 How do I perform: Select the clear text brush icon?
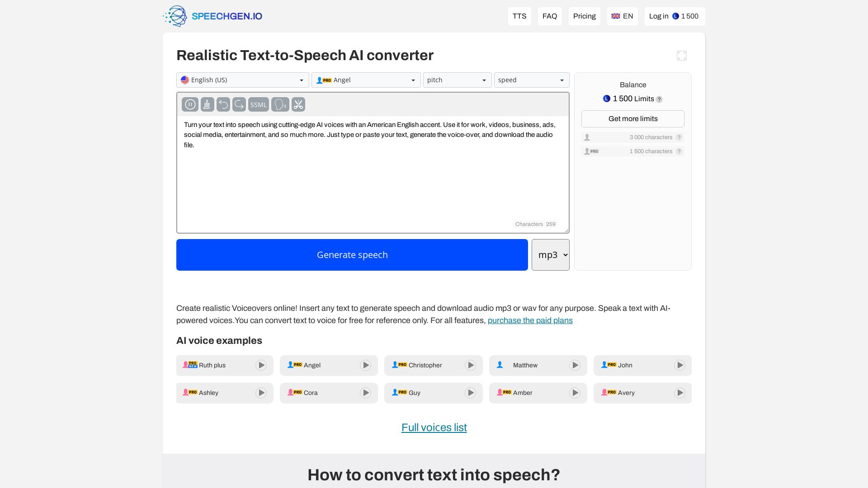coord(207,104)
